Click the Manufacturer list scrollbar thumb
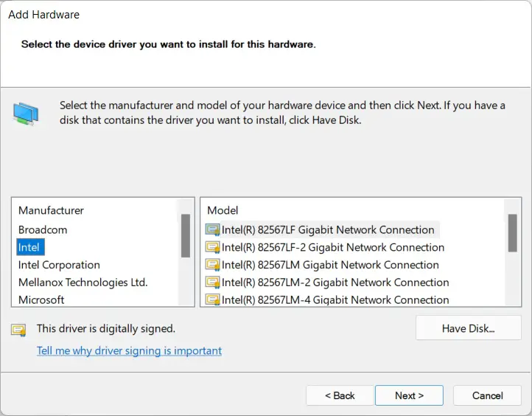 tap(185, 236)
